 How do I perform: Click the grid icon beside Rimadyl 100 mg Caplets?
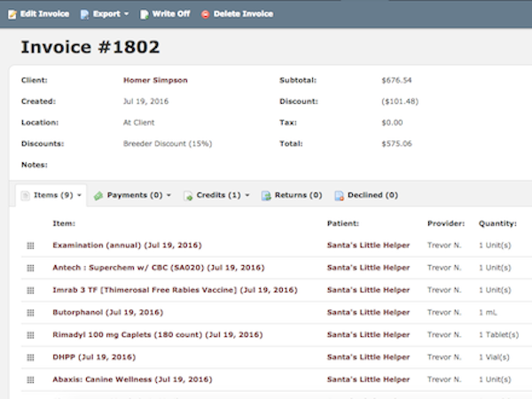point(30,335)
